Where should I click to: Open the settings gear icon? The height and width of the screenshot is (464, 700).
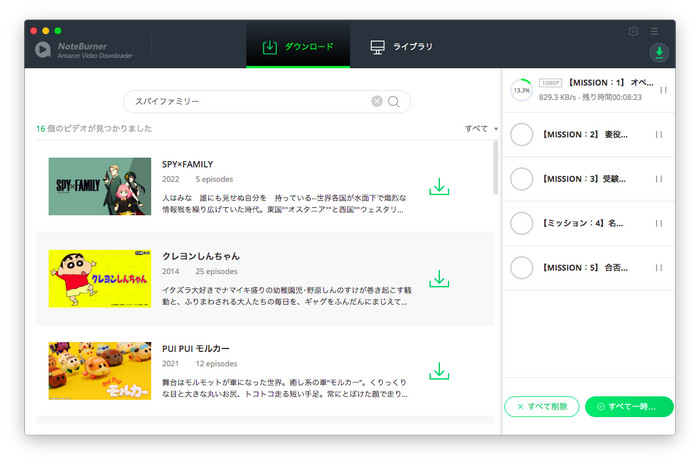point(633,31)
